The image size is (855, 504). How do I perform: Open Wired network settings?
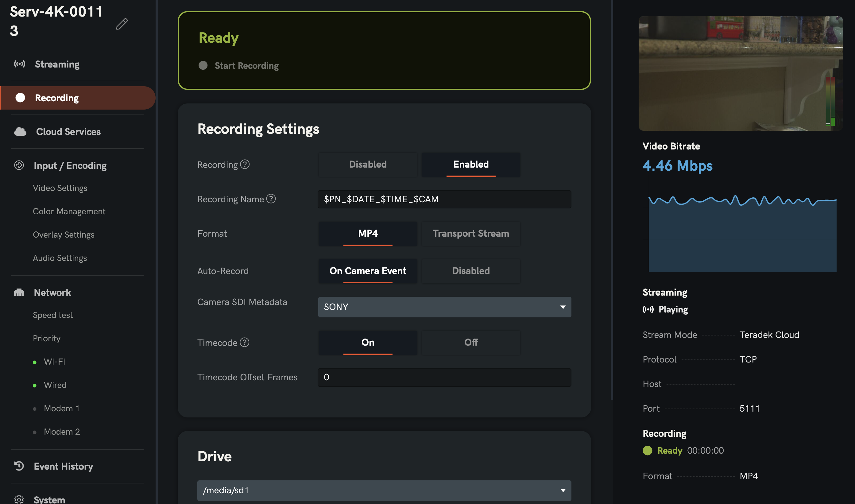[x=55, y=385]
